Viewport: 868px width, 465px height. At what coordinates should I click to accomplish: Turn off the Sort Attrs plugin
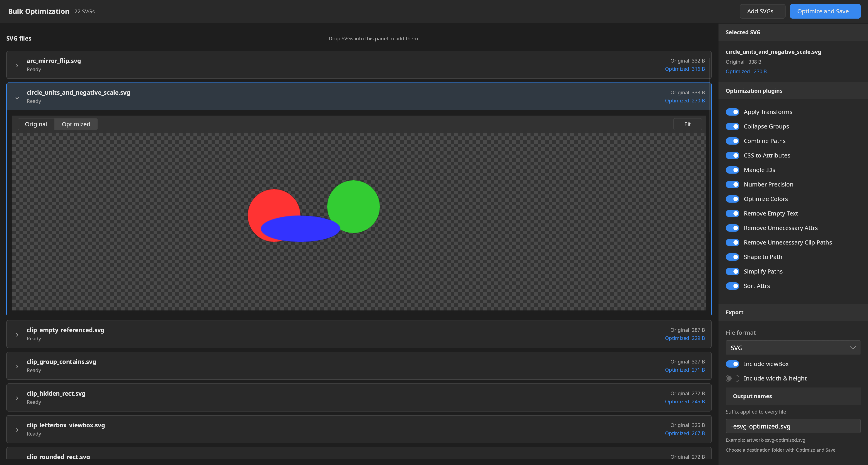[x=732, y=286]
